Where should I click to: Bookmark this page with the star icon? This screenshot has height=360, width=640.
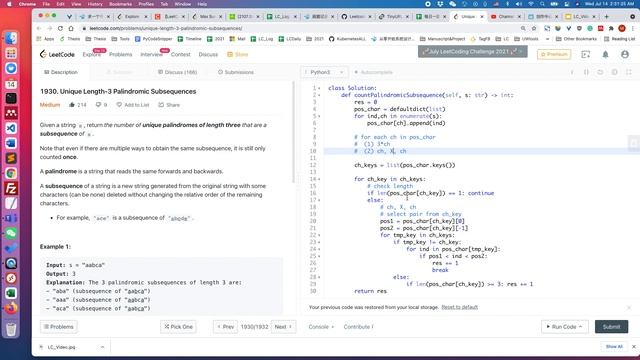click(534, 28)
